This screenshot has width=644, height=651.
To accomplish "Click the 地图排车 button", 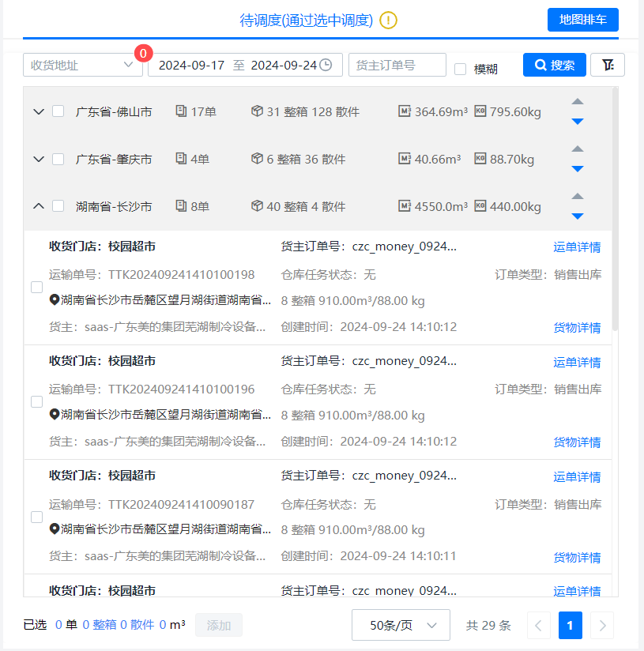I will 582,20.
